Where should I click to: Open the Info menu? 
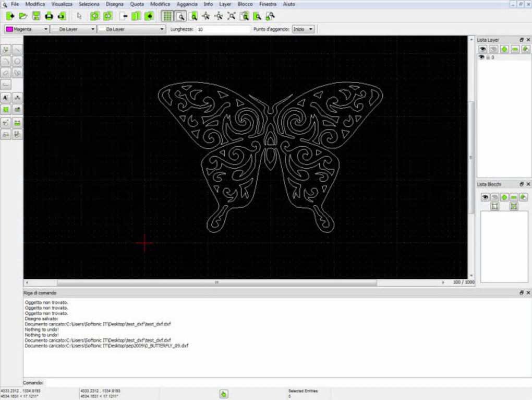click(x=208, y=4)
